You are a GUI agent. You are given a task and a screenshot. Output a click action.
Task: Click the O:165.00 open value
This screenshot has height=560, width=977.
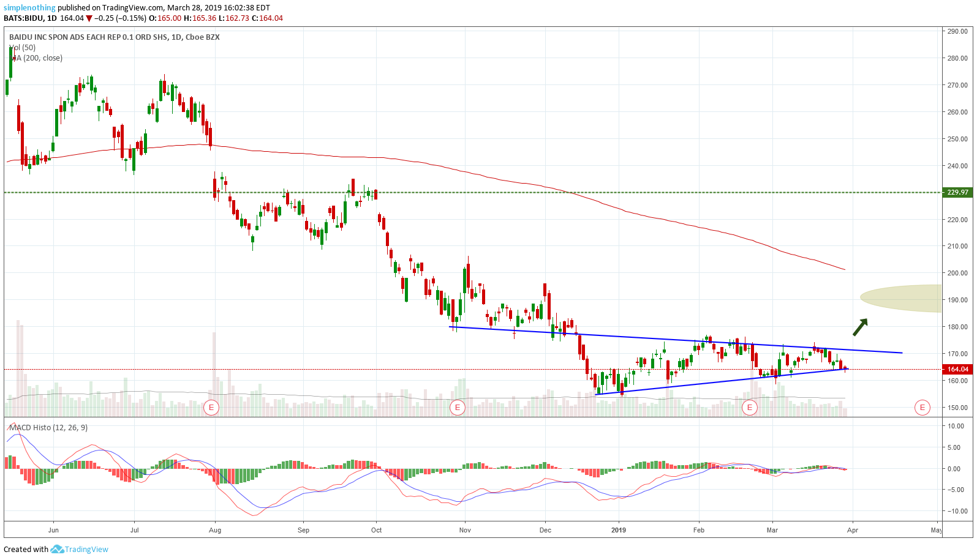tap(165, 18)
